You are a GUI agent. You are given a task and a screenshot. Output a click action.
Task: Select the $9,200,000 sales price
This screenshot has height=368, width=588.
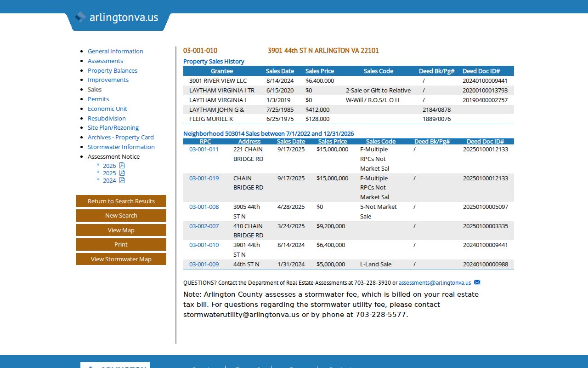331,226
